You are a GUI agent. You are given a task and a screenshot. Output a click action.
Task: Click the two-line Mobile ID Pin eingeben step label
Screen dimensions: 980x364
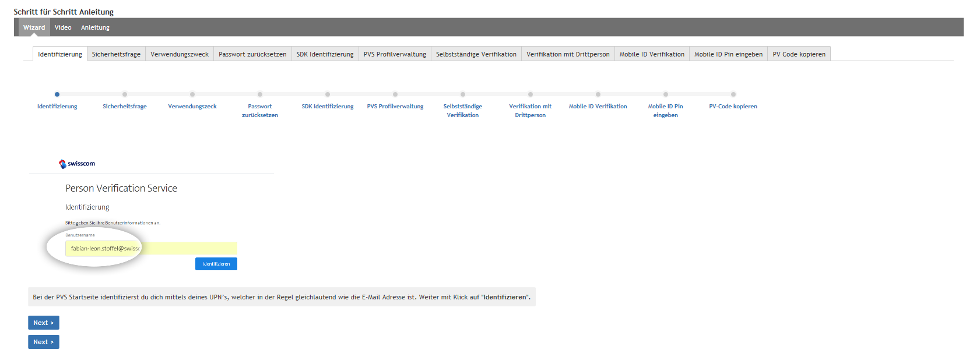[666, 111]
